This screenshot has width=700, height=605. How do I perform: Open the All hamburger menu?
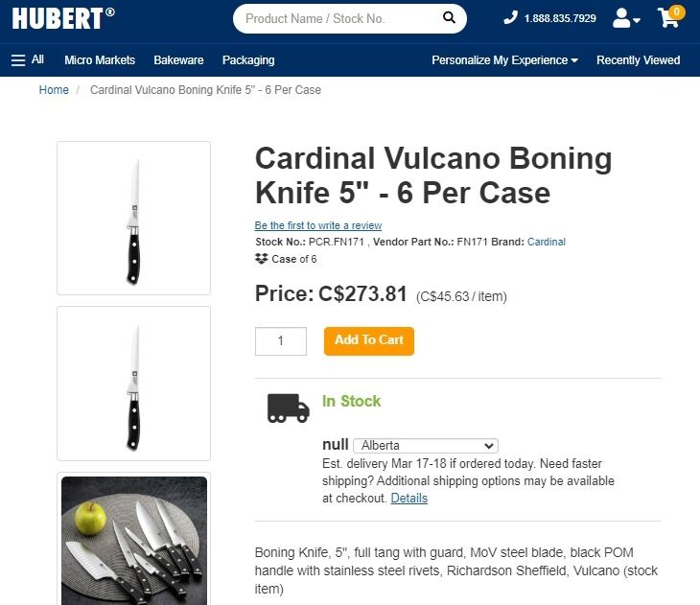click(28, 59)
